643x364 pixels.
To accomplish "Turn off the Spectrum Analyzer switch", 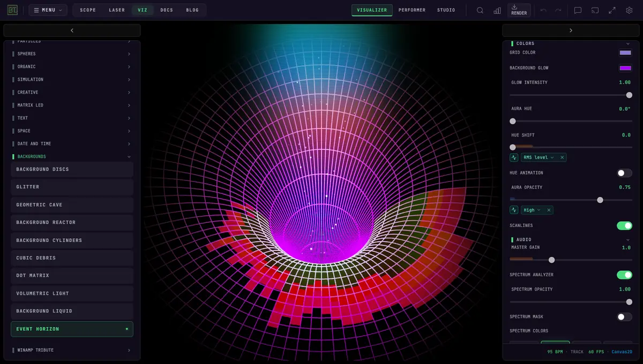I will pos(624,275).
